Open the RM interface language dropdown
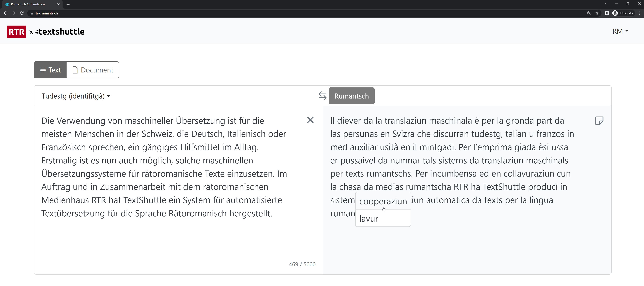Screen dimensions: 644x286 coord(620,31)
